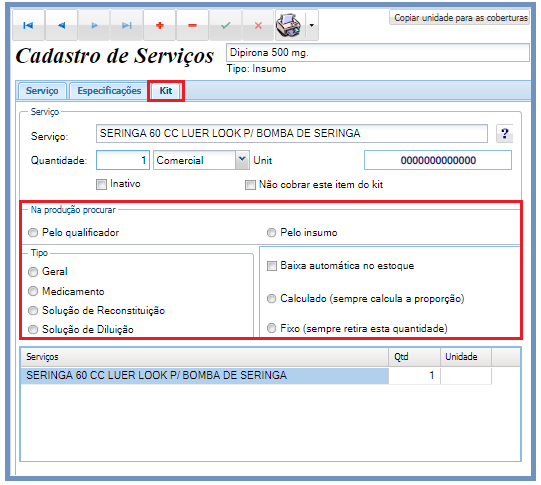Select the Pelo qualificador radio option

tap(33, 233)
